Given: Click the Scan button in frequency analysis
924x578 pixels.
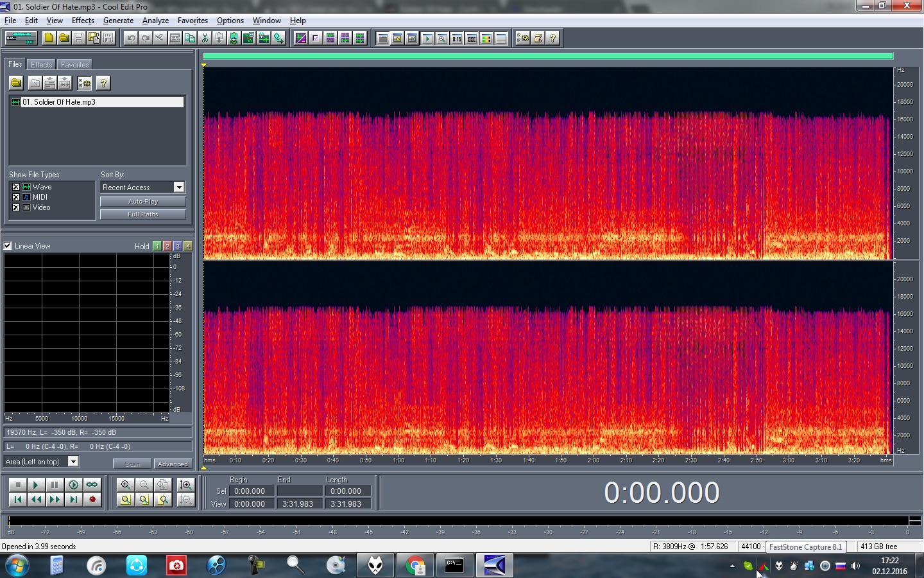Looking at the screenshot, I should [x=132, y=464].
